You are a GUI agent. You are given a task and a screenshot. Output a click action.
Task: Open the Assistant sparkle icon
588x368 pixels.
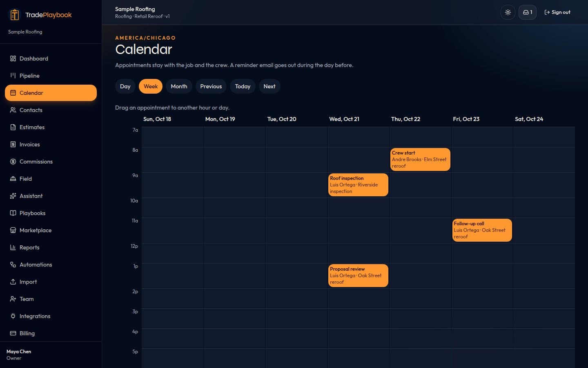(13, 196)
